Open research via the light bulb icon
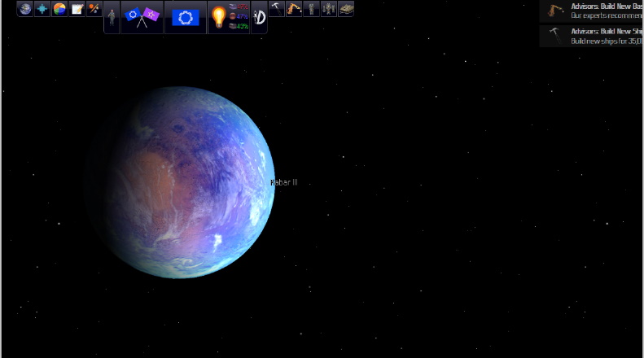The width and height of the screenshot is (644, 358). 218,17
